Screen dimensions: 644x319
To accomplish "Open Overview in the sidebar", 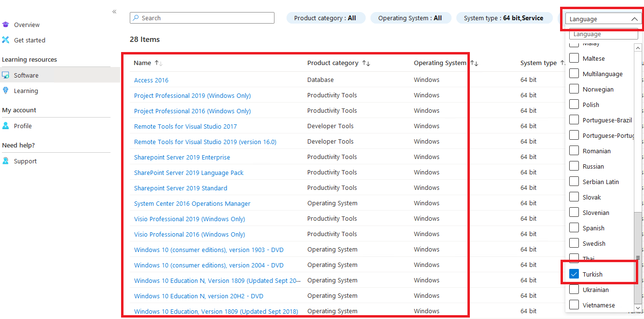I will (27, 25).
